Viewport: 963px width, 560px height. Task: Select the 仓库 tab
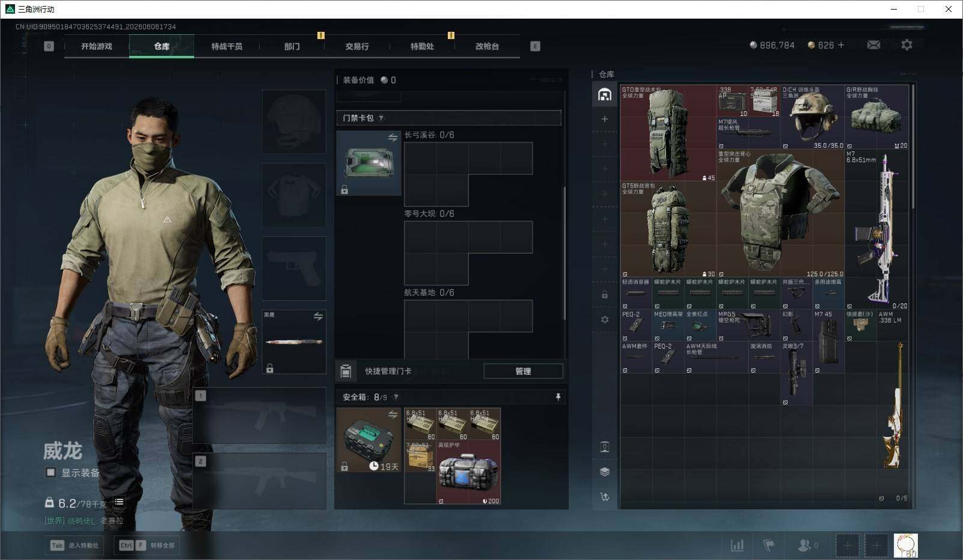pos(162,46)
